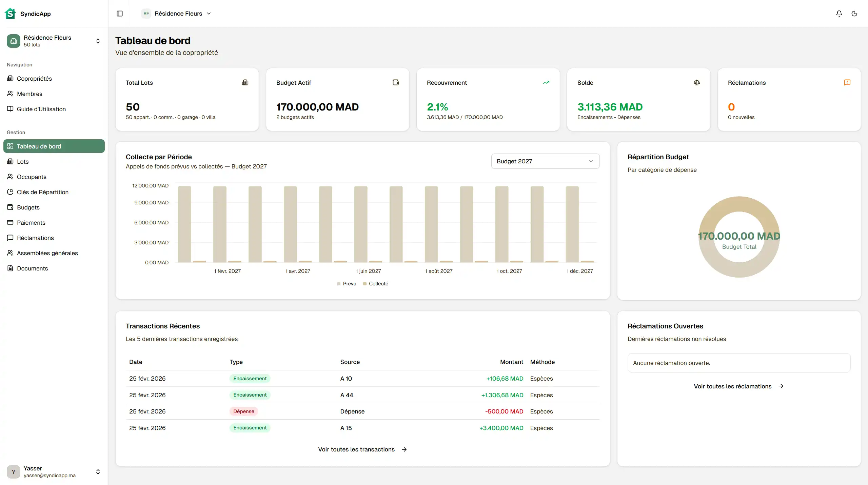Screen dimensions: 868x485
Task: Open the Budget 2027 dropdown
Action: pyautogui.click(x=545, y=161)
